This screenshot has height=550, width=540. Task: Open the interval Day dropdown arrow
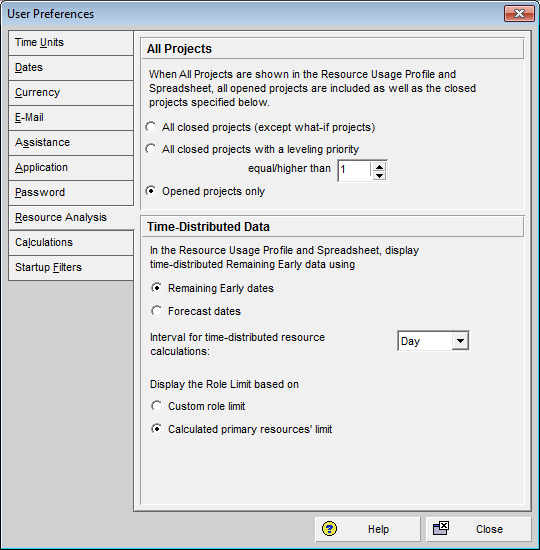point(460,341)
